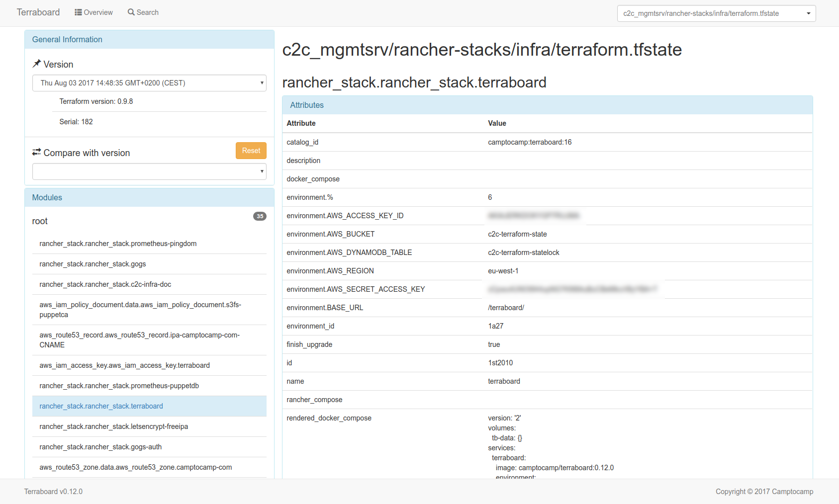Open the Version date dropdown
This screenshot has height=504, width=839.
[x=149, y=83]
